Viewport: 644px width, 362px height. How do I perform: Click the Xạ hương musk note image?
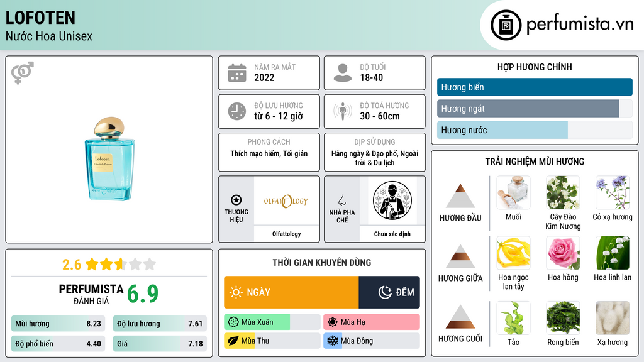coord(613,318)
